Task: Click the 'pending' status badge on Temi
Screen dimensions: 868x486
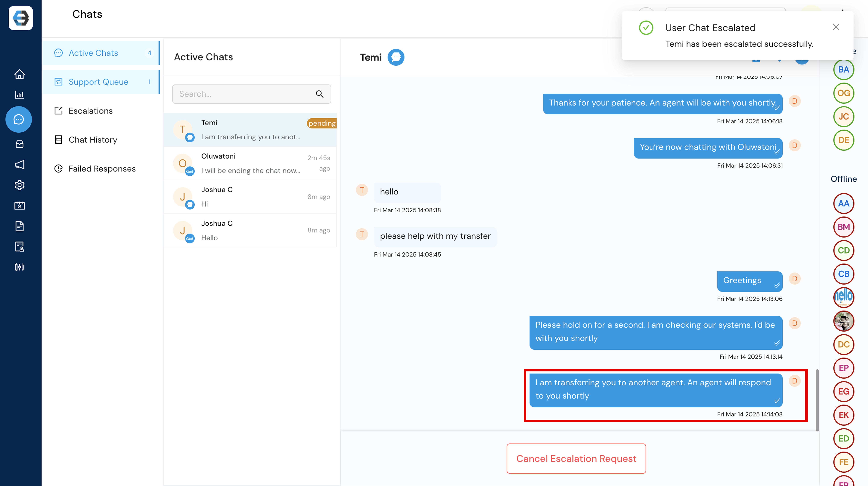Action: (x=321, y=123)
